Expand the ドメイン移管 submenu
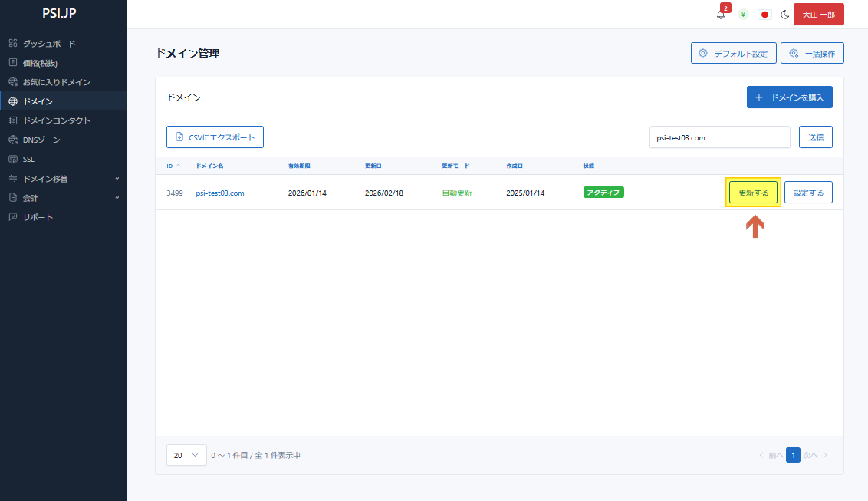Image resolution: width=868 pixels, height=501 pixels. click(x=63, y=179)
